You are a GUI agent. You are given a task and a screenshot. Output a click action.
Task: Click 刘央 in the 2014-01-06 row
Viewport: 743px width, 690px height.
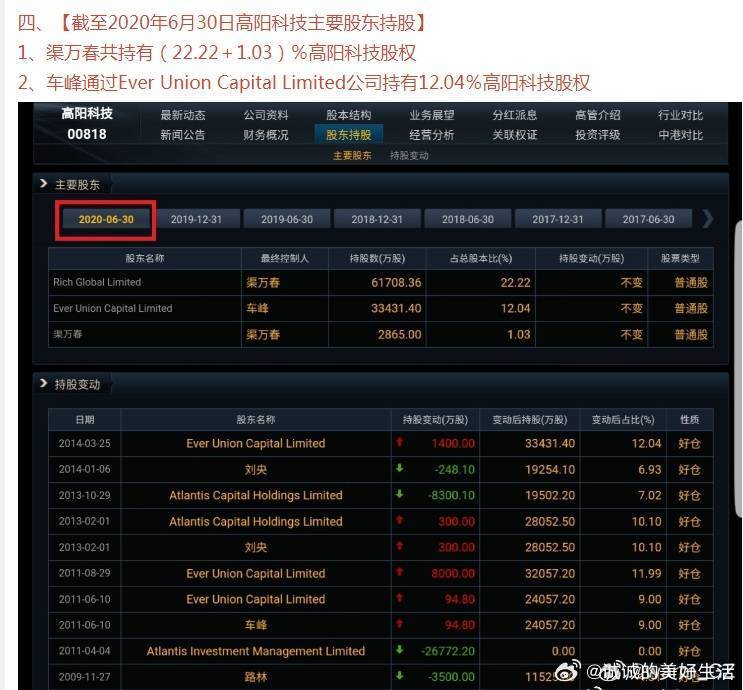[256, 470]
